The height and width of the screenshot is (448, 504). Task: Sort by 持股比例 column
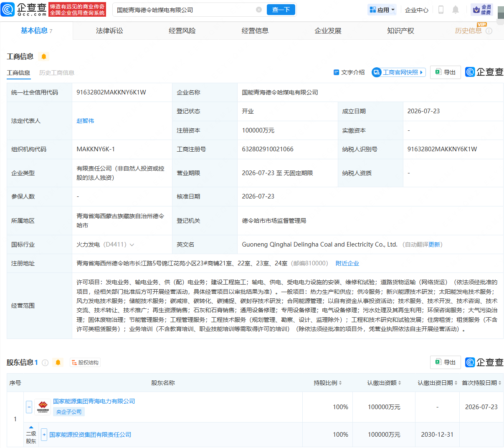pyautogui.click(x=340, y=383)
